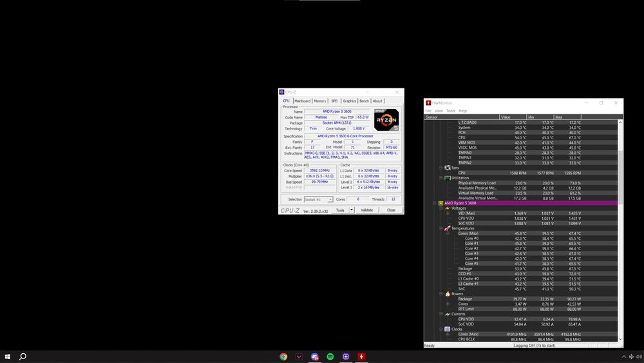Click the Min column header
The width and height of the screenshot is (644, 363).
tap(540, 117)
